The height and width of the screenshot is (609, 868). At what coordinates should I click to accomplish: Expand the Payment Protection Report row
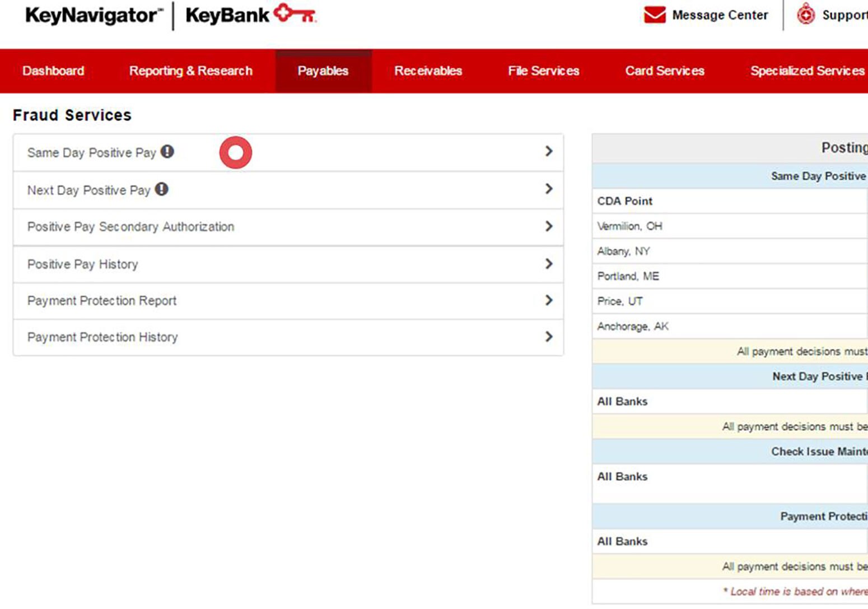[549, 300]
